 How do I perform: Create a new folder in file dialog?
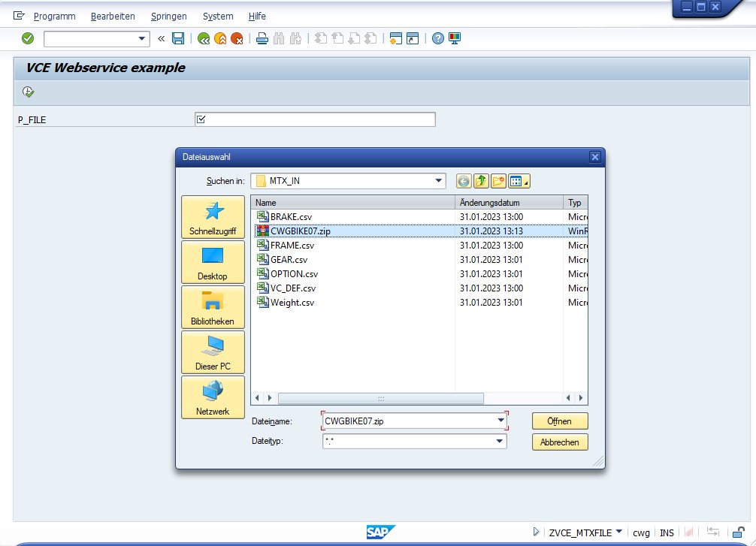tap(498, 181)
